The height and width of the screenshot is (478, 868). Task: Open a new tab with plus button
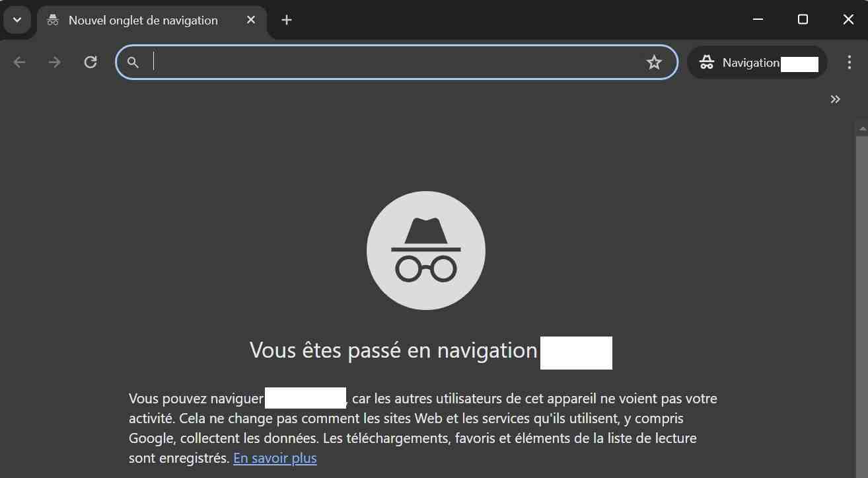pos(287,20)
